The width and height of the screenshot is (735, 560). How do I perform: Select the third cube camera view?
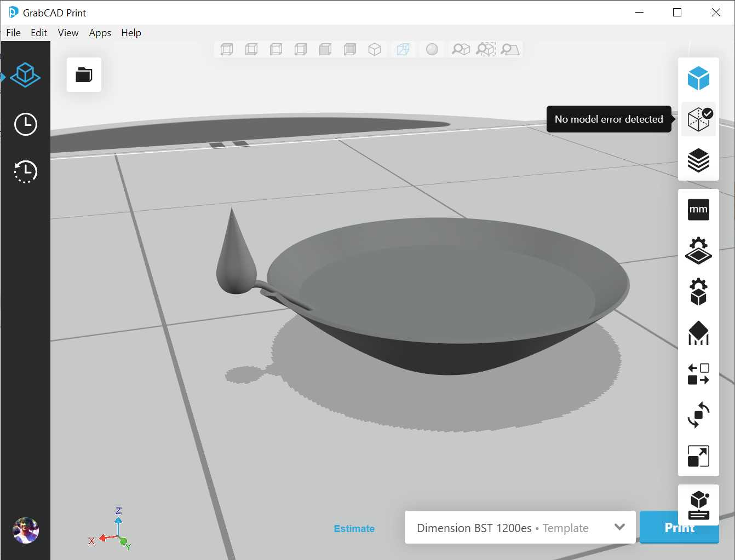[x=276, y=50]
